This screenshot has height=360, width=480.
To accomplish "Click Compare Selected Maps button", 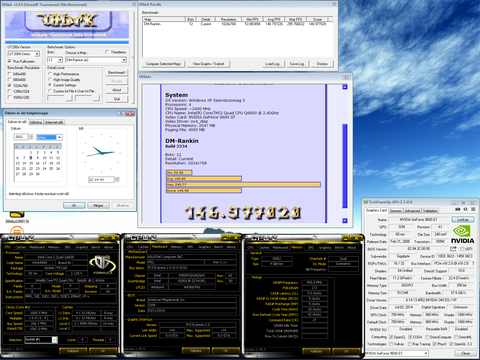I will coord(164,64).
